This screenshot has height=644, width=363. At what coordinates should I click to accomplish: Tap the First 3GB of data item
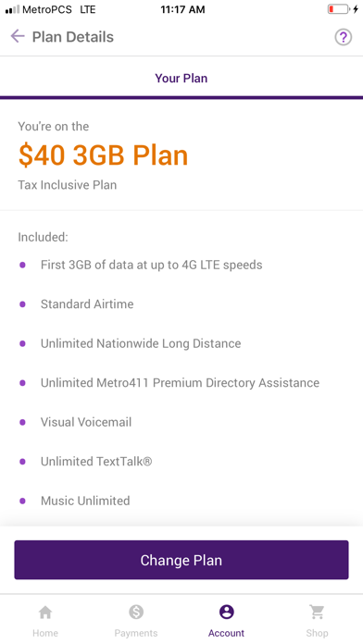[x=151, y=265]
